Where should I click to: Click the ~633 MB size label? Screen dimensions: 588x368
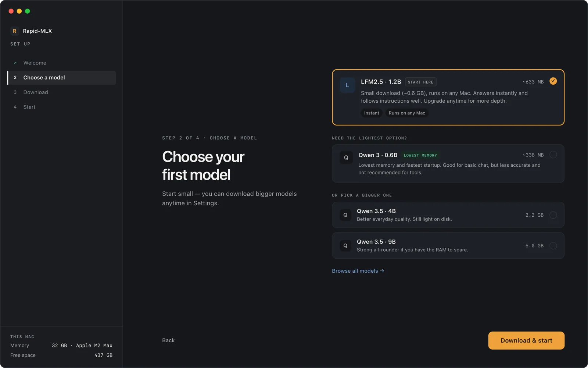[533, 82]
